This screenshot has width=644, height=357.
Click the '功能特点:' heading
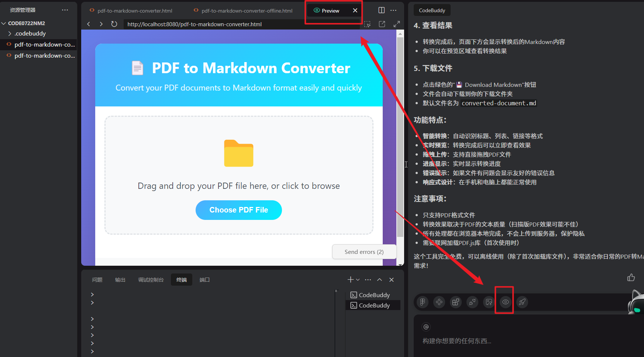(430, 120)
